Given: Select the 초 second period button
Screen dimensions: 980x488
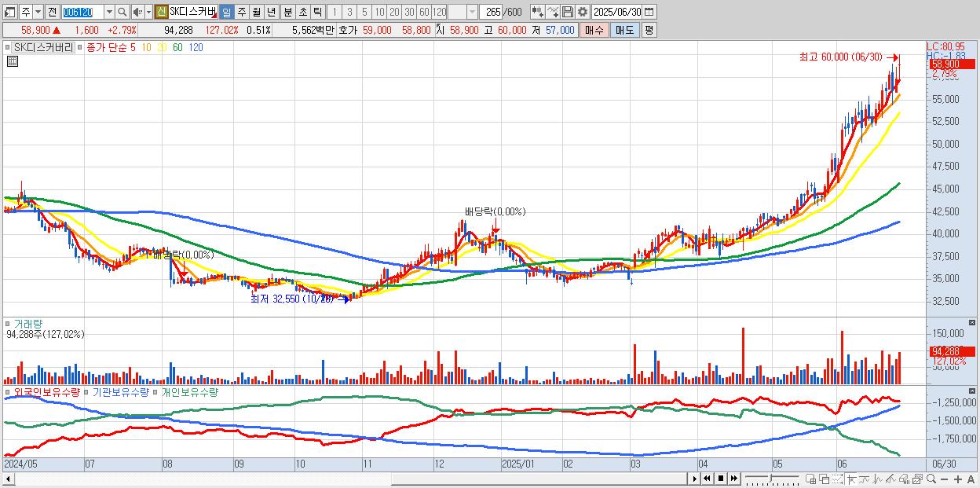Looking at the screenshot, I should pyautogui.click(x=302, y=12).
